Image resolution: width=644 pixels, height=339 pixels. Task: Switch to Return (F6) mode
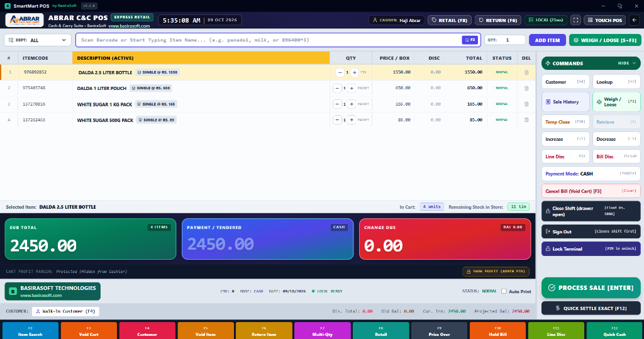tap(498, 20)
